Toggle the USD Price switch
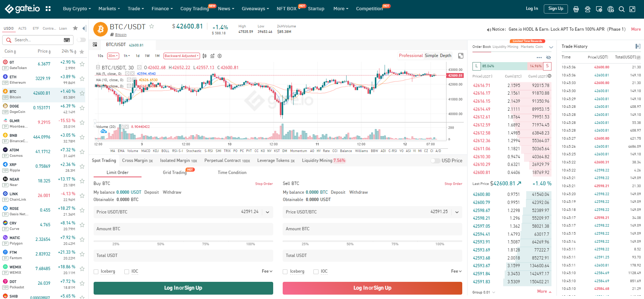The width and height of the screenshot is (644, 299). click(x=435, y=160)
